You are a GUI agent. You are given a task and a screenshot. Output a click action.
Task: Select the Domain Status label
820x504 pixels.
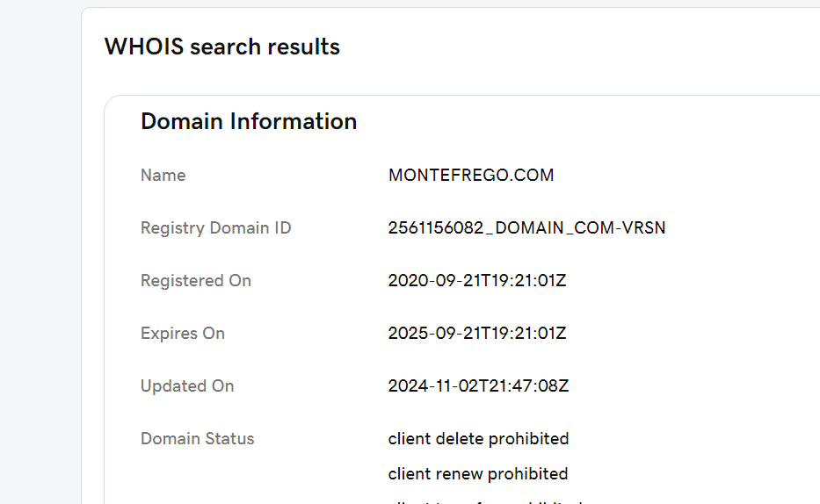click(198, 439)
